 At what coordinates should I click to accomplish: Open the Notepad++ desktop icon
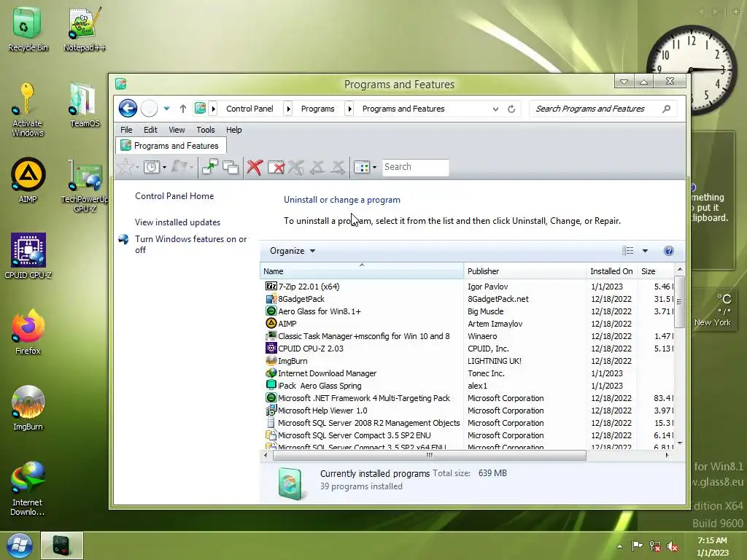(x=85, y=28)
